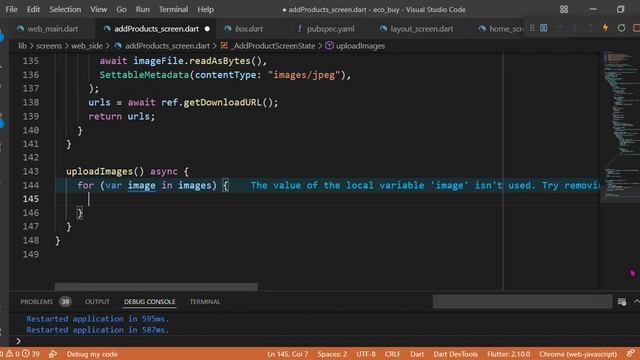Click first 'Restarted application in 595ms' line

[x=98, y=318]
